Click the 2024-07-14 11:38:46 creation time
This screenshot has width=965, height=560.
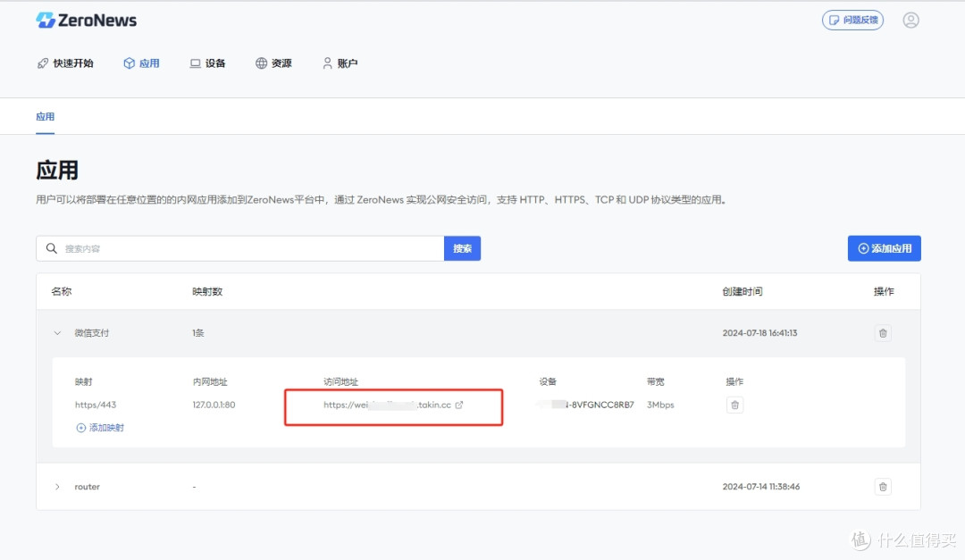(761, 487)
